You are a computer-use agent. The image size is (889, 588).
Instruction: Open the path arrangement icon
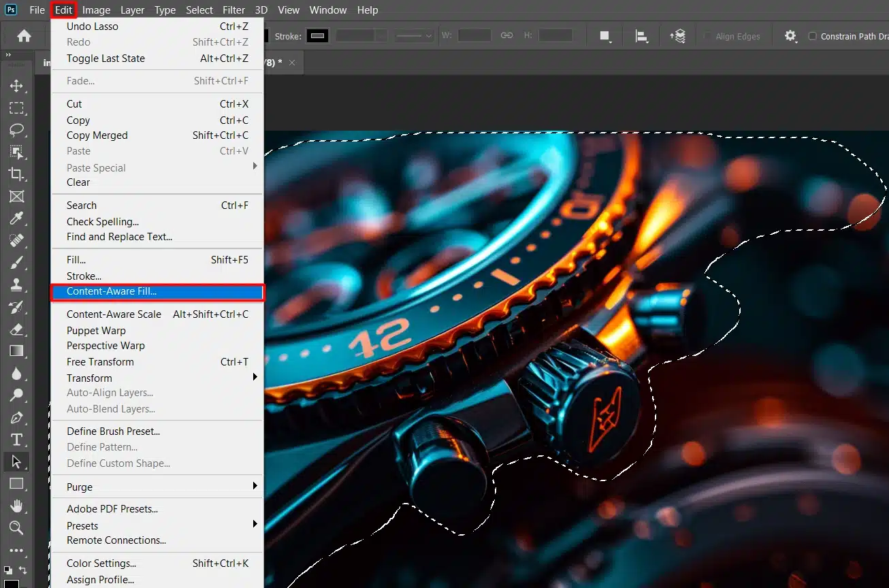tap(677, 37)
